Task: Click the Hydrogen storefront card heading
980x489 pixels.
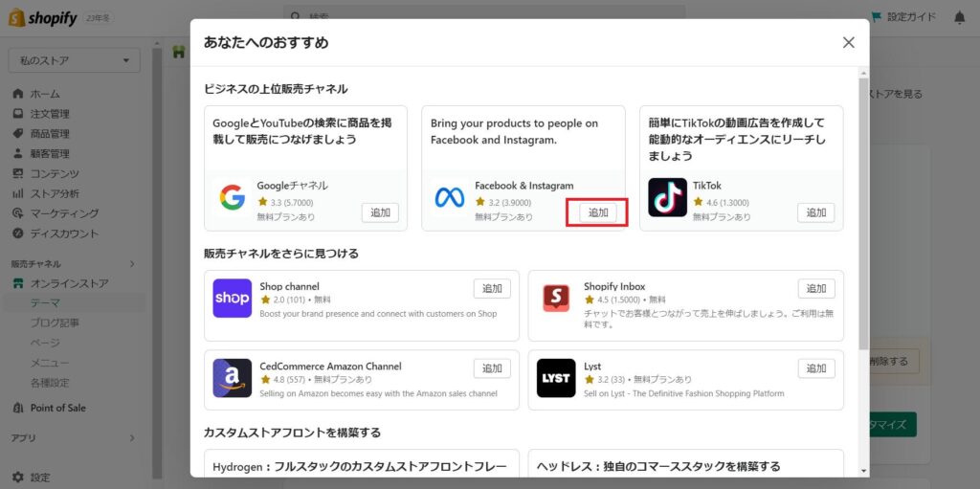Action: [x=360, y=466]
